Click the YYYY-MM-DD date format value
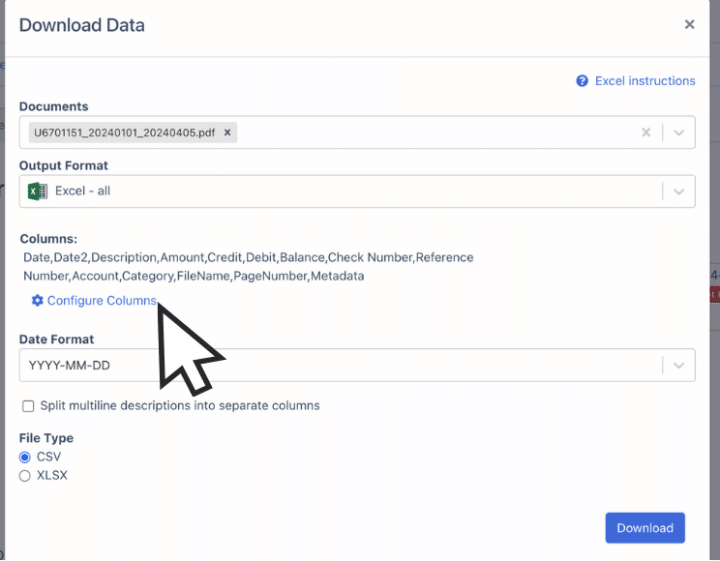The image size is (720, 561). point(70,366)
